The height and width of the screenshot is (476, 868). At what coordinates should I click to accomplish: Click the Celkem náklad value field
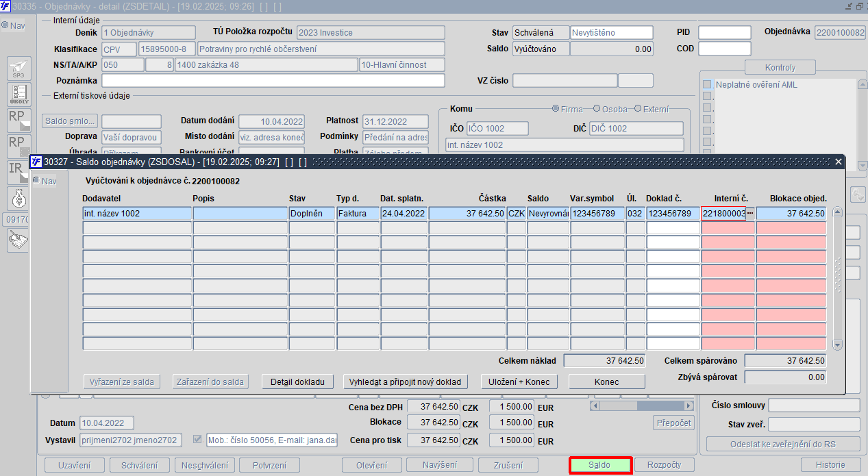604,360
